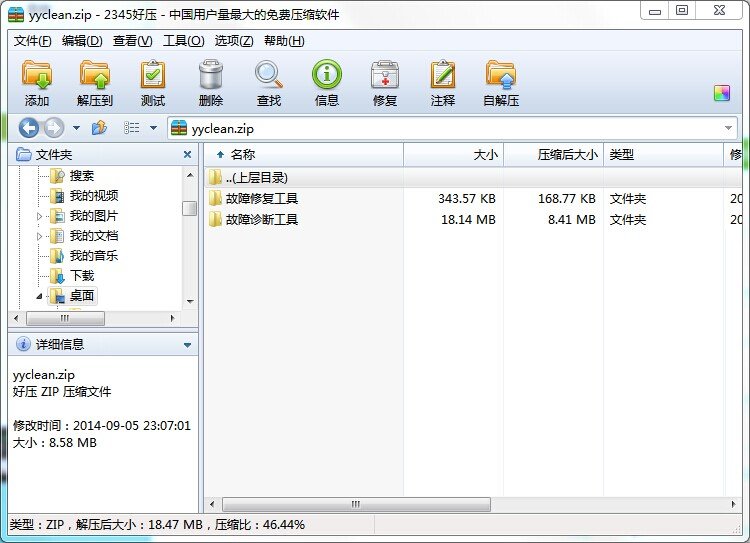The height and width of the screenshot is (543, 750).
Task: Go up one folder level icon
Action: [x=99, y=128]
